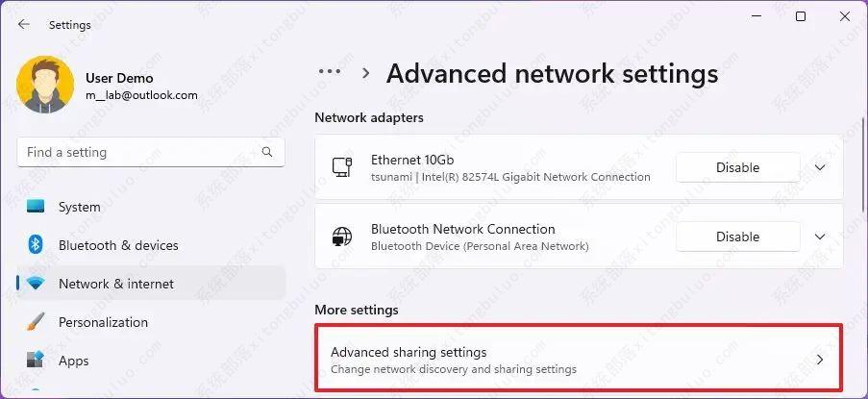
Task: Open the breadcrumb ellipsis menu
Action: tap(330, 72)
